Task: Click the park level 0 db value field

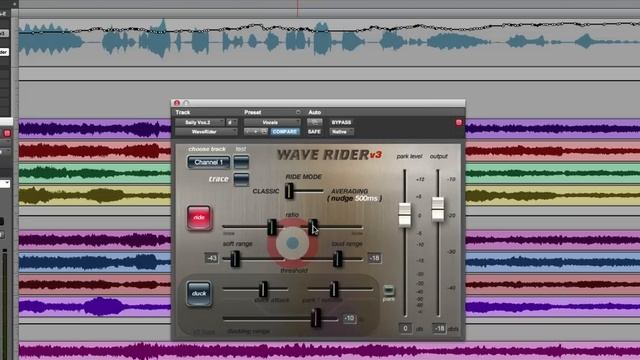Action: pyautogui.click(x=405, y=328)
